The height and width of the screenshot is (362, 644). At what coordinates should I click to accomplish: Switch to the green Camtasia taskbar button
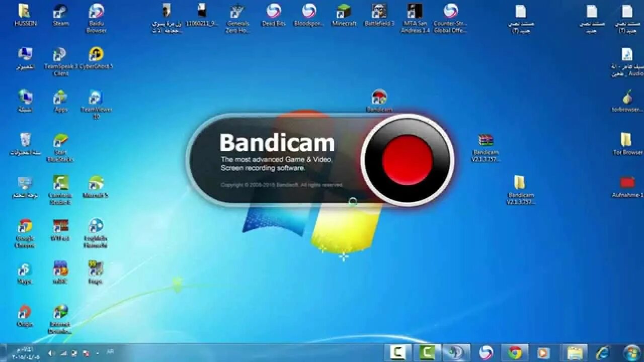click(428, 352)
